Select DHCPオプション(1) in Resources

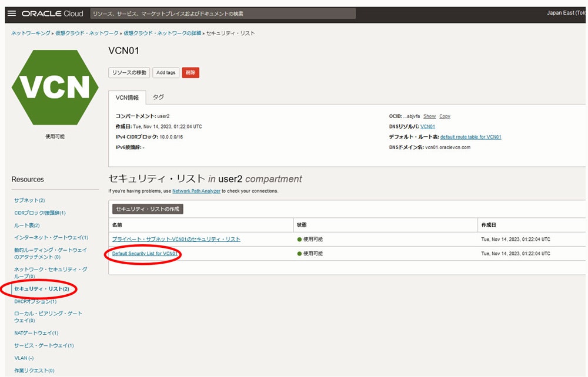(x=35, y=301)
